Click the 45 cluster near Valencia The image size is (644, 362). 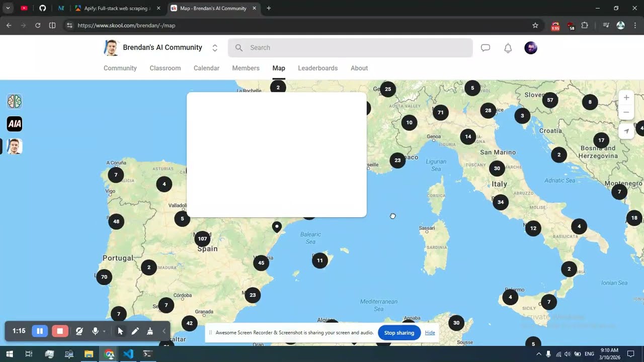pos(261,262)
